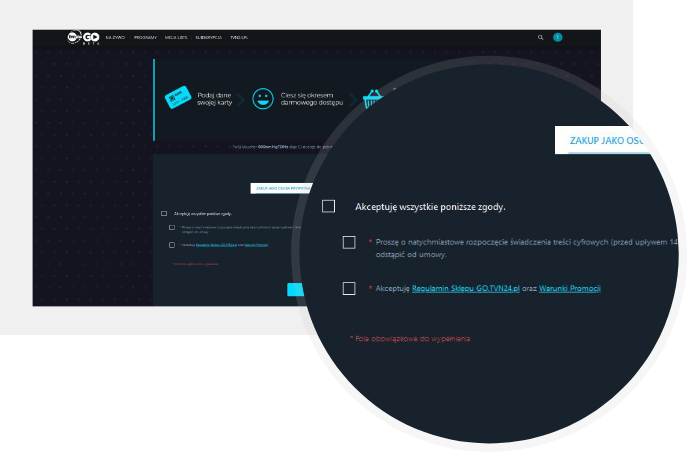The width and height of the screenshot is (688, 452).
Task: Select 'Subskrypcja' in the top menu
Action: click(209, 37)
